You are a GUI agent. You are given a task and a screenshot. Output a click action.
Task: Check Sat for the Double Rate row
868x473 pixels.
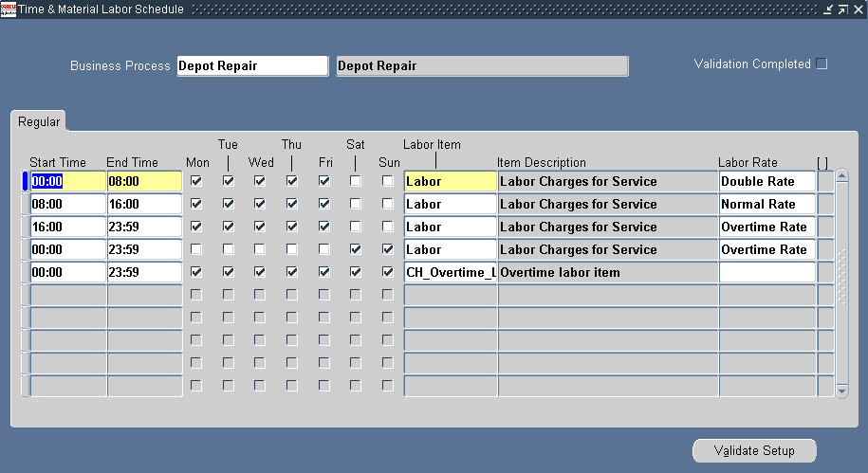pos(356,181)
